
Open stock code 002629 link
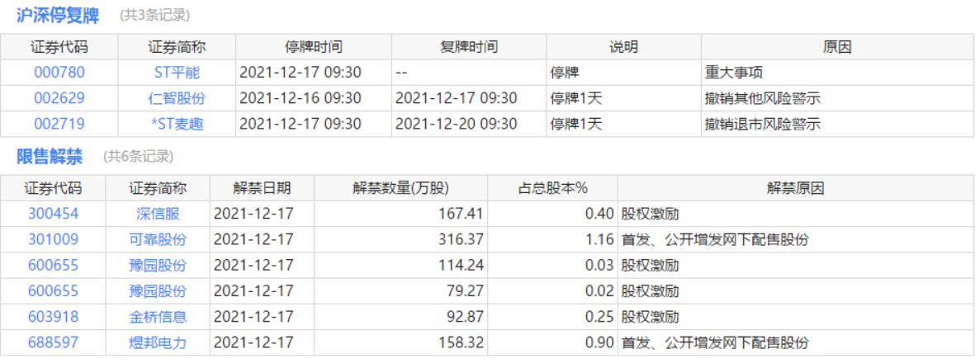59,99
